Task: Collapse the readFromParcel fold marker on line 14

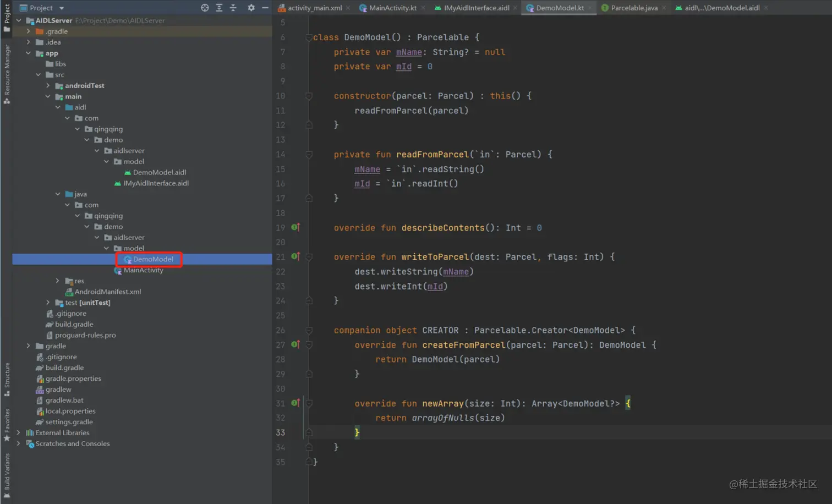Action: (x=309, y=155)
